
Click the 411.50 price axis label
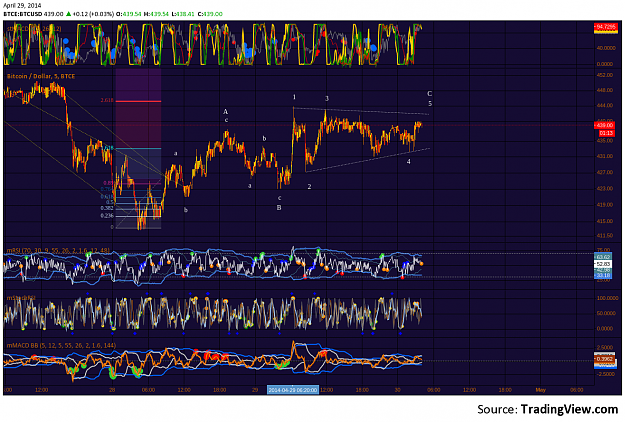605,236
